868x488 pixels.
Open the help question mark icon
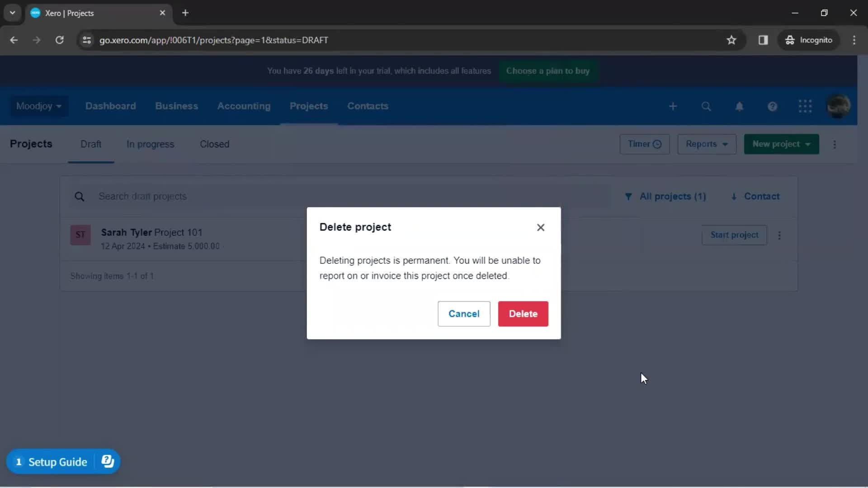(x=772, y=106)
